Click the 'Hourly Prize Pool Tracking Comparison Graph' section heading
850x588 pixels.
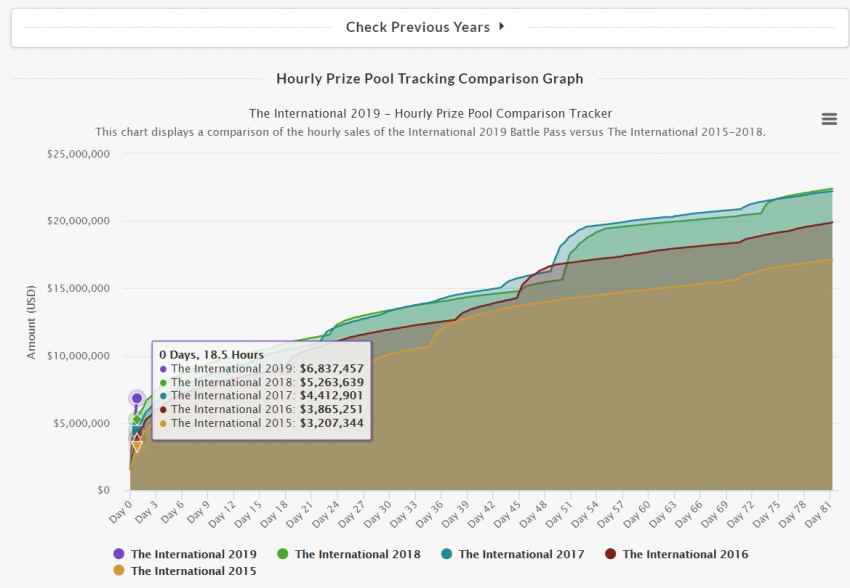coord(429,78)
